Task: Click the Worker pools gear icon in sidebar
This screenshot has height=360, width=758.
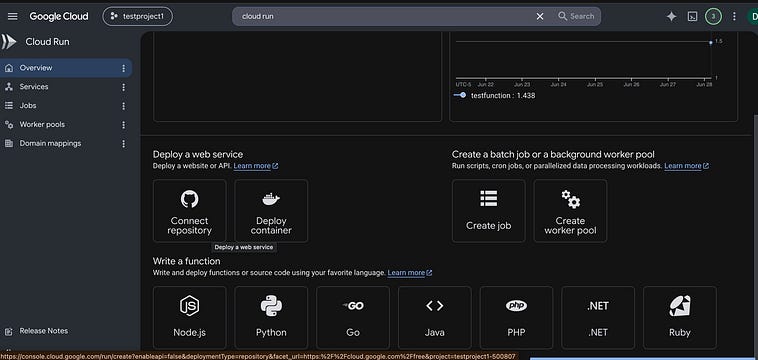Action: pyautogui.click(x=9, y=125)
